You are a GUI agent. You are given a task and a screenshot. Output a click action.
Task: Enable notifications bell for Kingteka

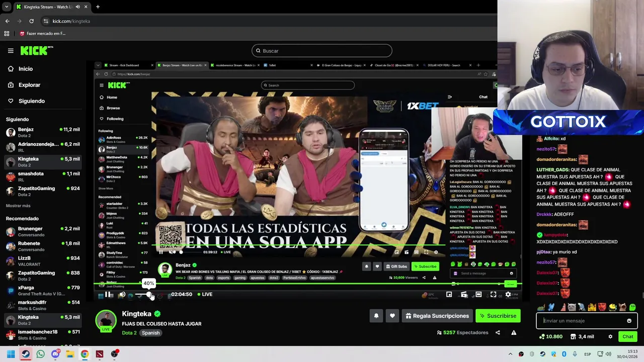coord(376,316)
